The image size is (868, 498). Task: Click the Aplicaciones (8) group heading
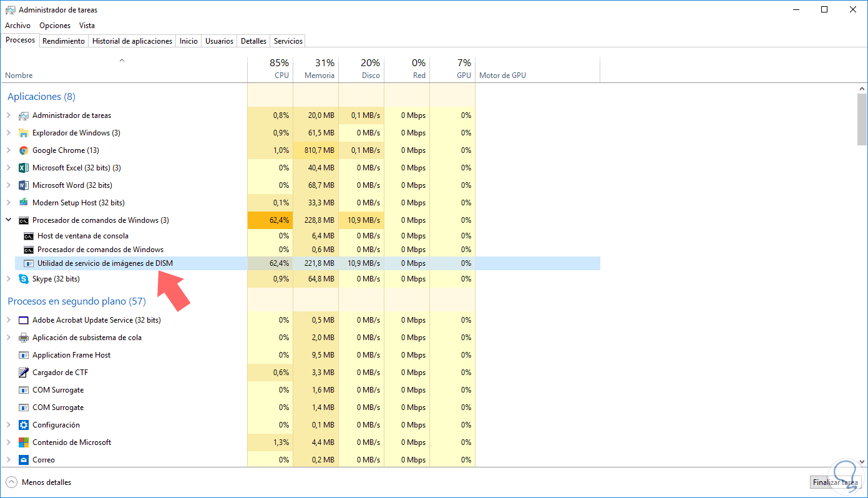click(41, 97)
